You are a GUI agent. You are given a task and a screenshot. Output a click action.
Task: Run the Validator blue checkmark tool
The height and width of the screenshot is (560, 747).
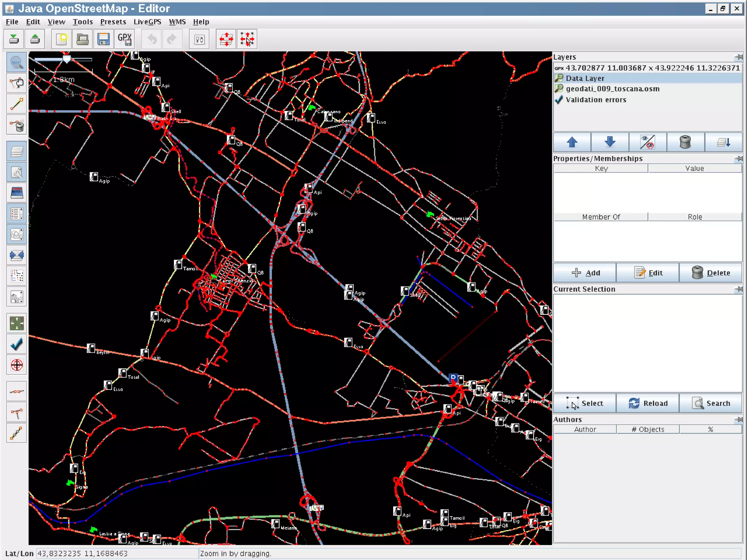tap(17, 344)
